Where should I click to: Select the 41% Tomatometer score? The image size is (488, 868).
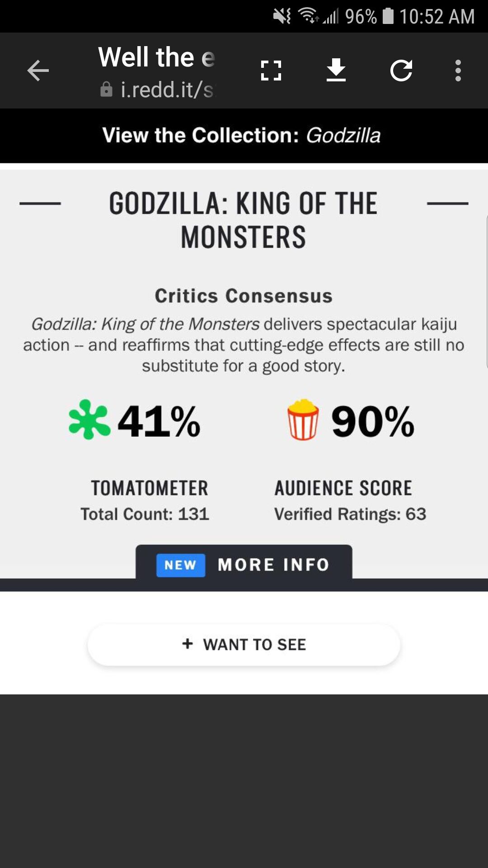(x=159, y=421)
